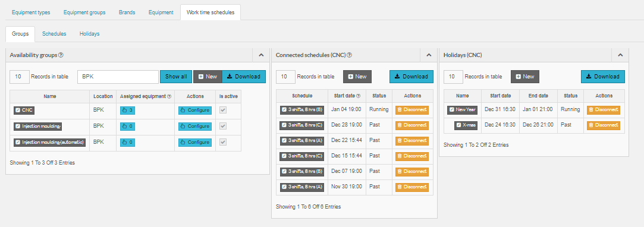Select the Groups sub-tab
Screen dimensions: 644x227
[x=20, y=34]
